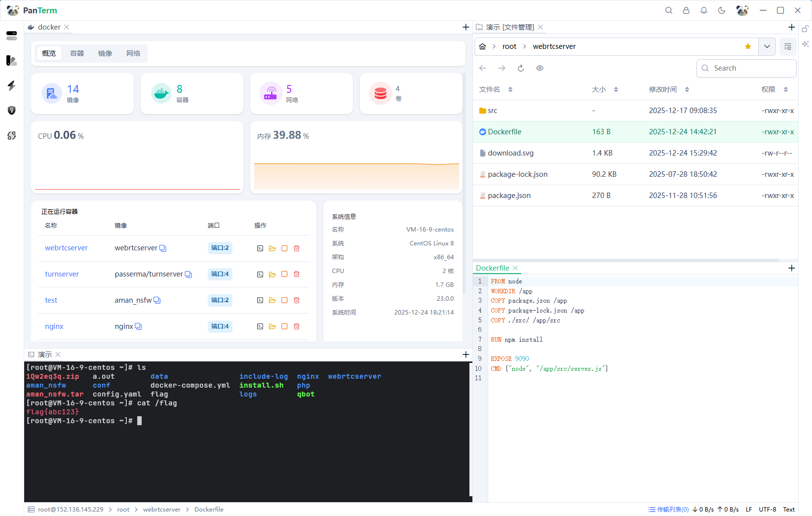
Task: Delete the nginx container
Action: 297,326
